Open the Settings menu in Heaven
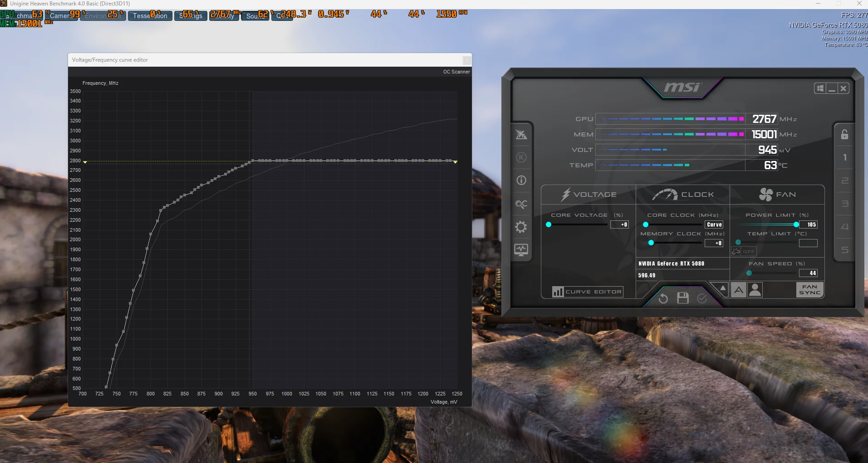868x463 pixels. click(x=191, y=16)
